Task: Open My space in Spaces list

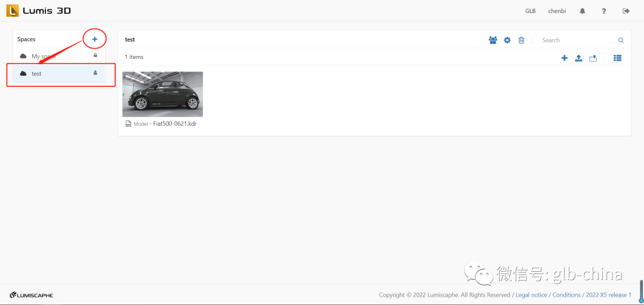Action: coord(58,56)
